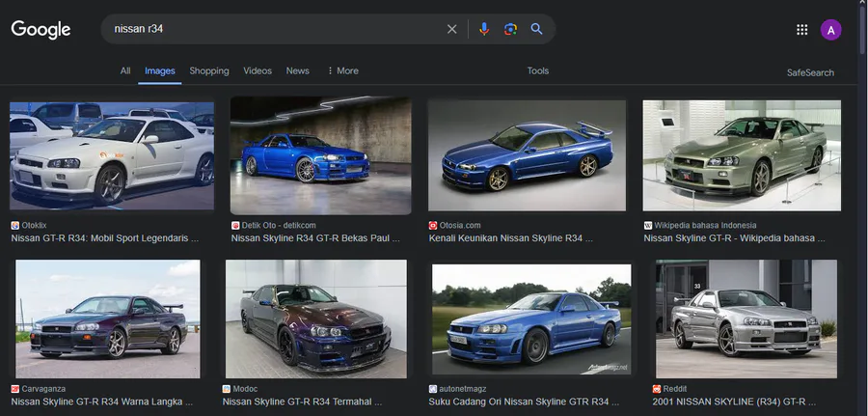The width and height of the screenshot is (868, 416).
Task: Click the 'Detik Oto - detikcom' source name
Action: pos(279,226)
